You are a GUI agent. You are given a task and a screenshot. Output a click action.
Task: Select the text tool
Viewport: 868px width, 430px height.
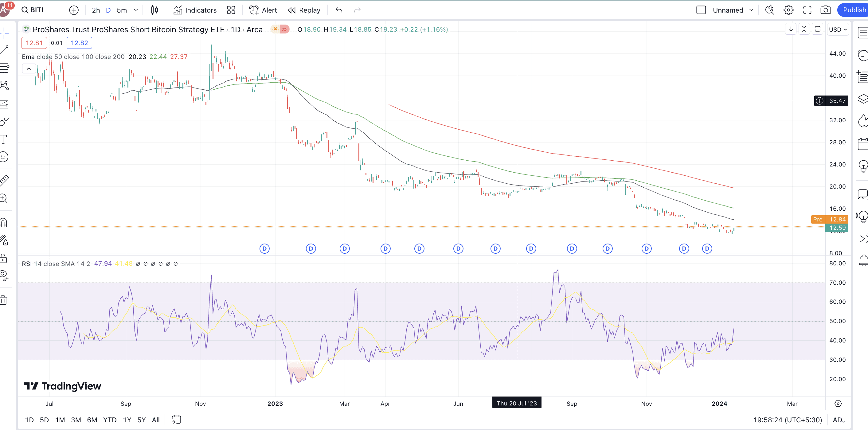(x=4, y=139)
